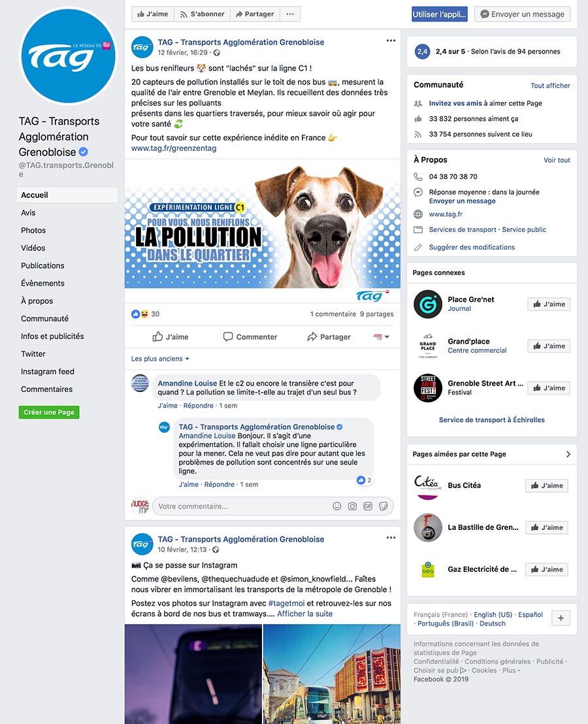Select Accueil in left sidebar
588x724 pixels.
(x=67, y=195)
